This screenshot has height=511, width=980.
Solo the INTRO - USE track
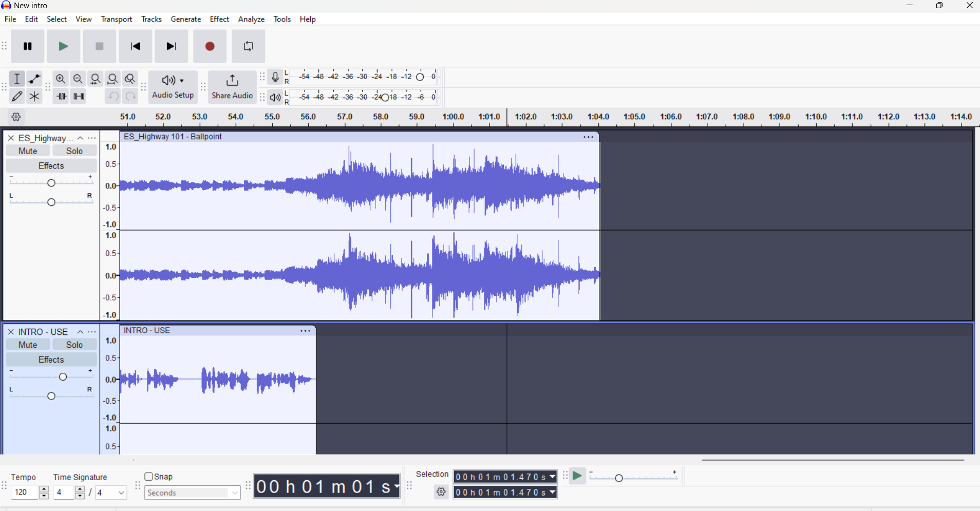point(74,345)
